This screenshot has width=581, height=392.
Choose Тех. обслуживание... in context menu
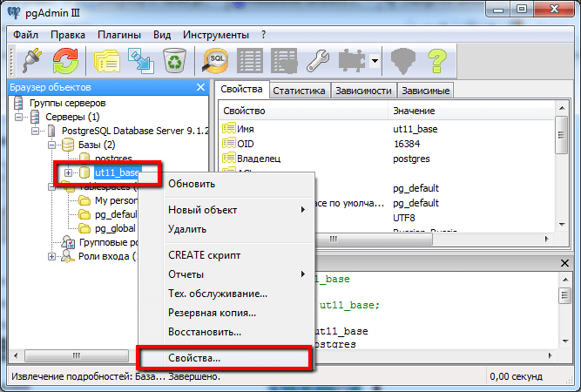coord(226,294)
